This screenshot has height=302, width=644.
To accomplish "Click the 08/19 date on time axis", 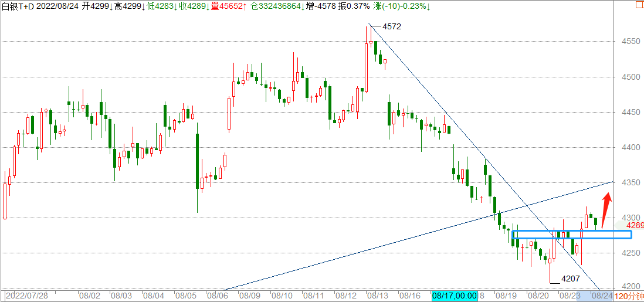I will (506, 296).
